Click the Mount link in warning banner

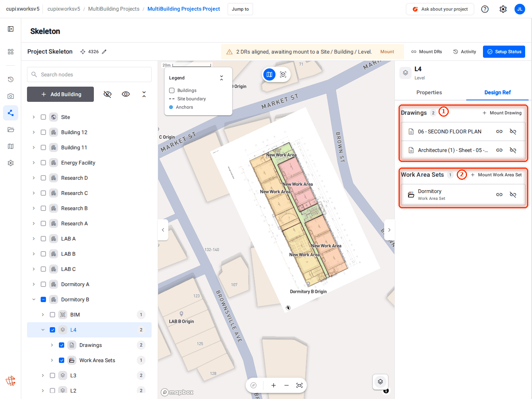[x=387, y=52]
